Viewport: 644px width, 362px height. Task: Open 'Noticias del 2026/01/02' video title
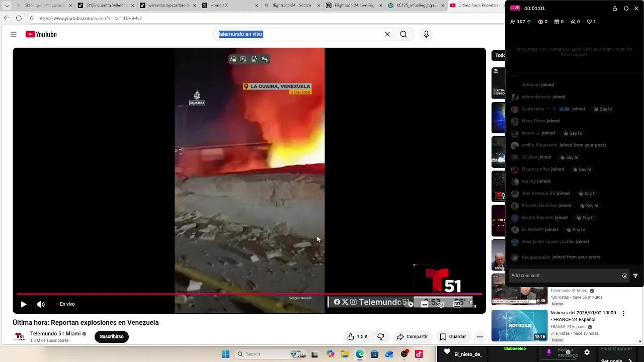coord(583,316)
